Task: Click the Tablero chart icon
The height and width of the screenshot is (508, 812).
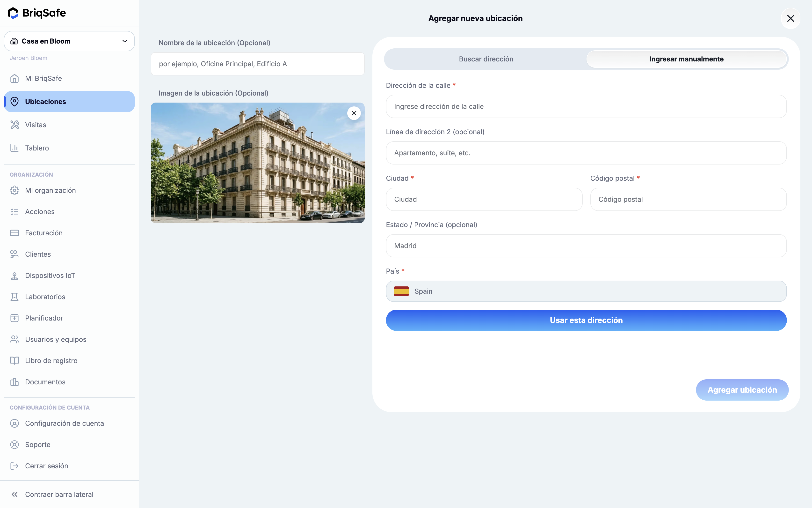Action: point(14,148)
